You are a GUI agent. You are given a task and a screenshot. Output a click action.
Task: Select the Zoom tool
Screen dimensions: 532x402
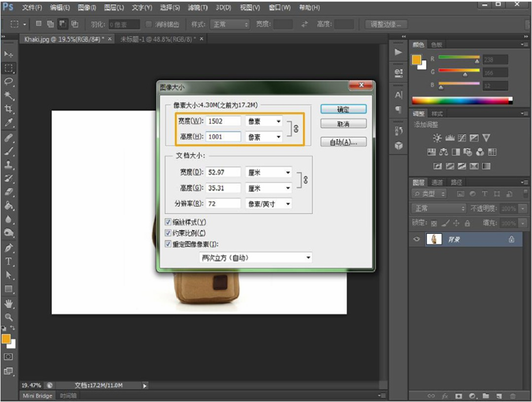pos(9,317)
